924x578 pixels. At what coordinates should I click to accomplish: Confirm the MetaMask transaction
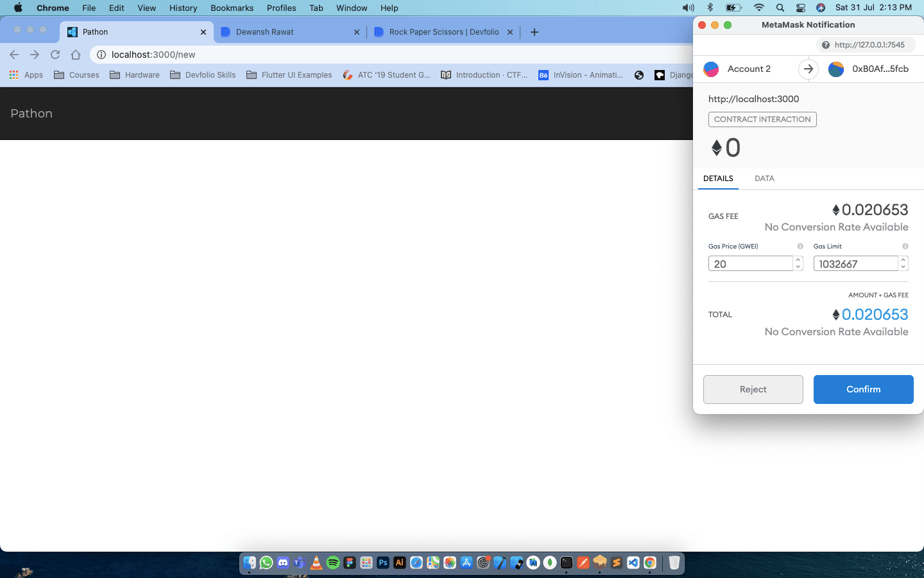tap(863, 389)
